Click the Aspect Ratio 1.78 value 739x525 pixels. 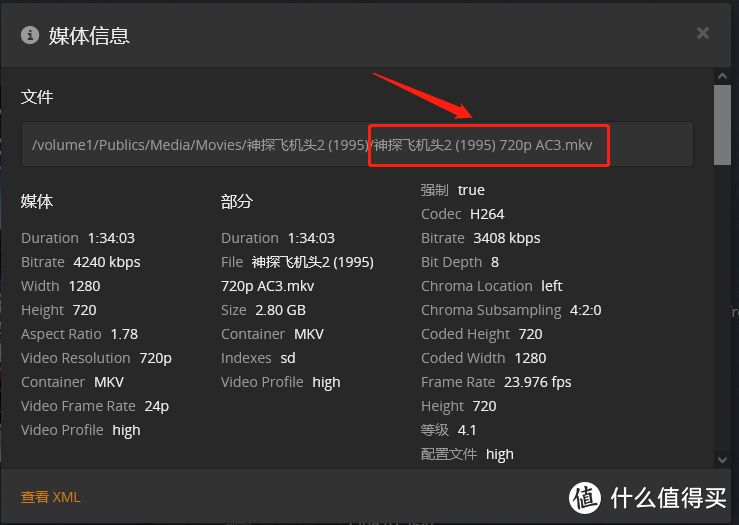[x=124, y=334]
